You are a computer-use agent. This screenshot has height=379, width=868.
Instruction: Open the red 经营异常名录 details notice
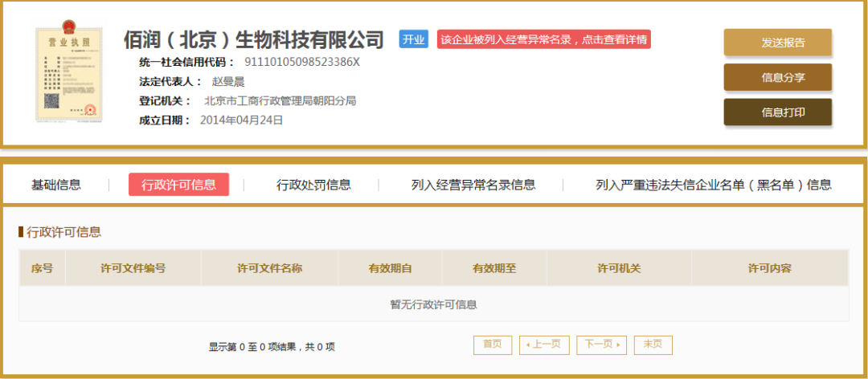(544, 39)
